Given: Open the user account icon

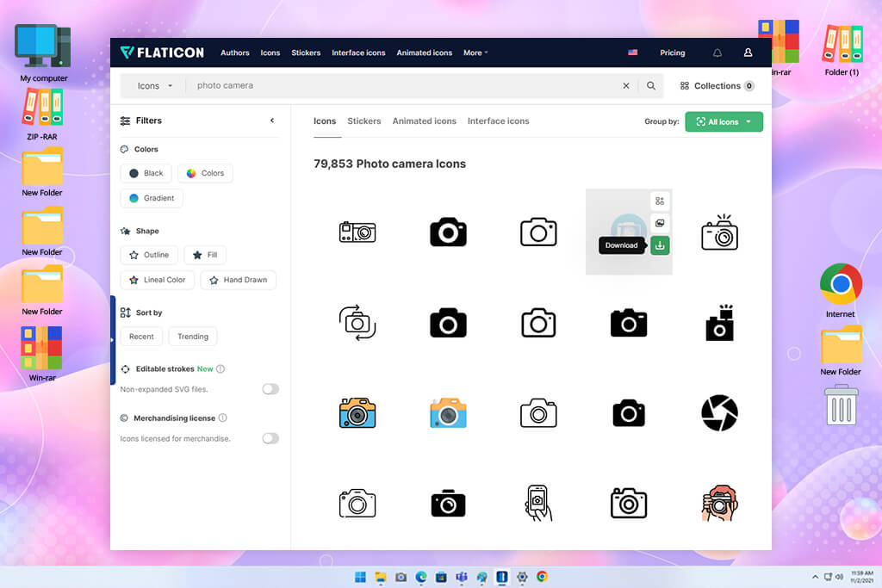Looking at the screenshot, I should (748, 53).
